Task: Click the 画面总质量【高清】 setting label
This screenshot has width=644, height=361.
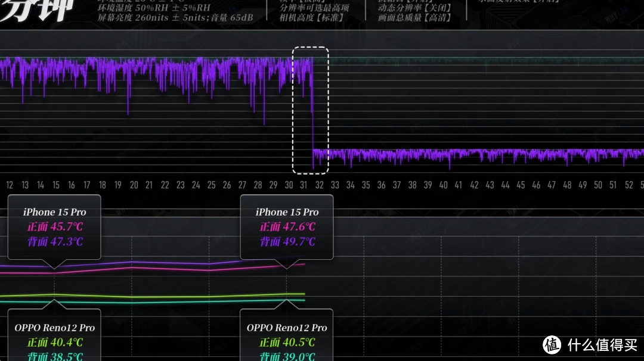Action: pyautogui.click(x=414, y=18)
